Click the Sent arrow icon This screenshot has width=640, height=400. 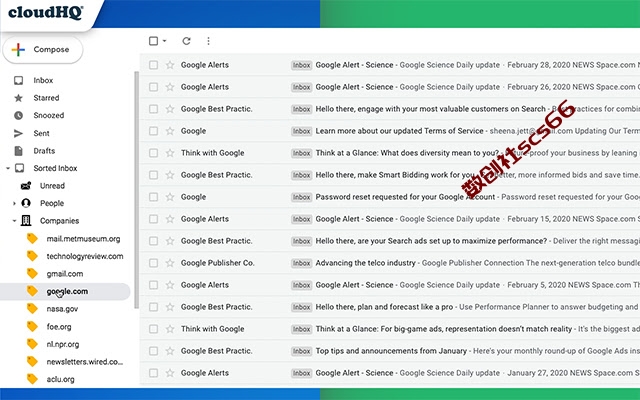18,133
